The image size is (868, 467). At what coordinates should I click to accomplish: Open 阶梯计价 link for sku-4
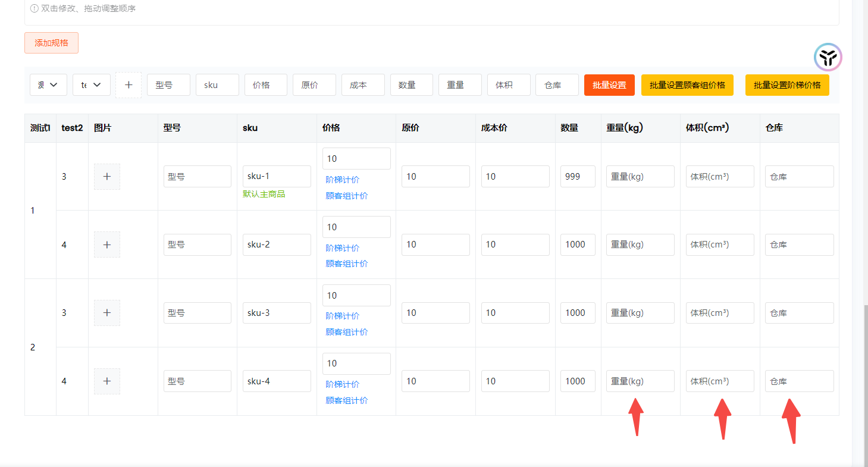(342, 384)
